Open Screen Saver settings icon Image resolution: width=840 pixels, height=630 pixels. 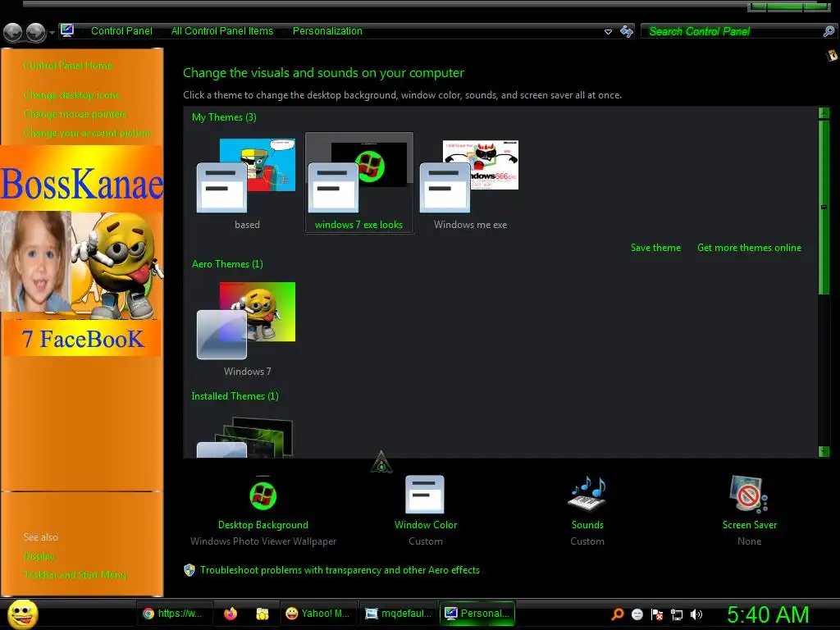(x=749, y=494)
